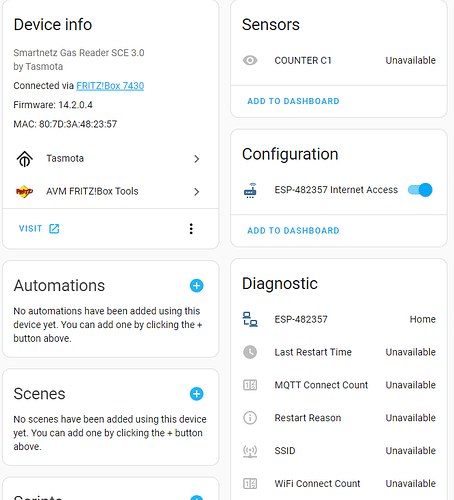Open the three-dot device menu

191,229
